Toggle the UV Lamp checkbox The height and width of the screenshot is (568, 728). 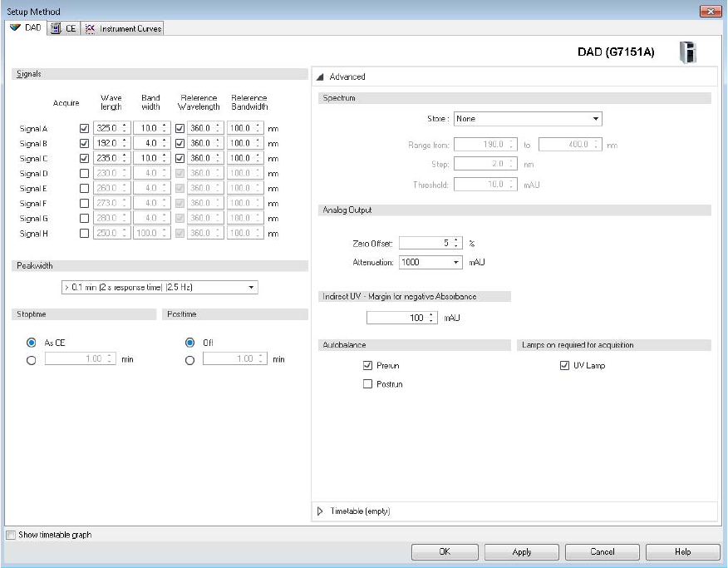565,366
